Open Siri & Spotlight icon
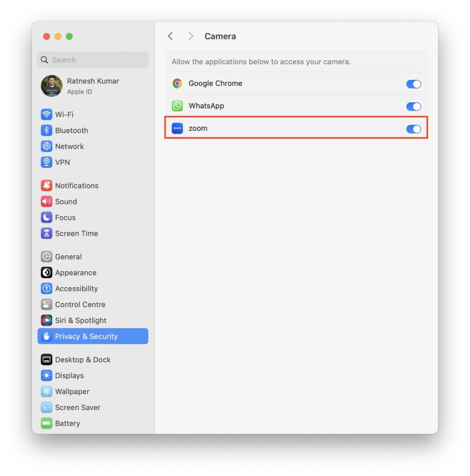This screenshot has width=470, height=476. coord(46,320)
